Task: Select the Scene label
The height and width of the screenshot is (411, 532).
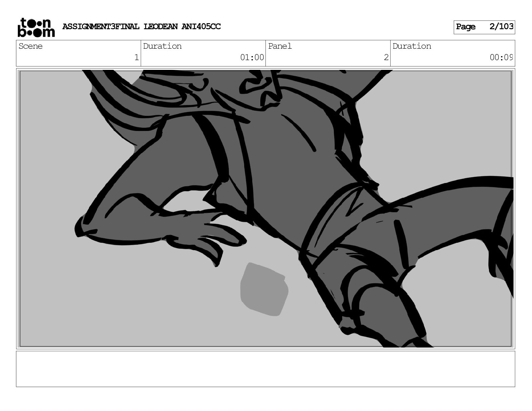Action: (31, 46)
